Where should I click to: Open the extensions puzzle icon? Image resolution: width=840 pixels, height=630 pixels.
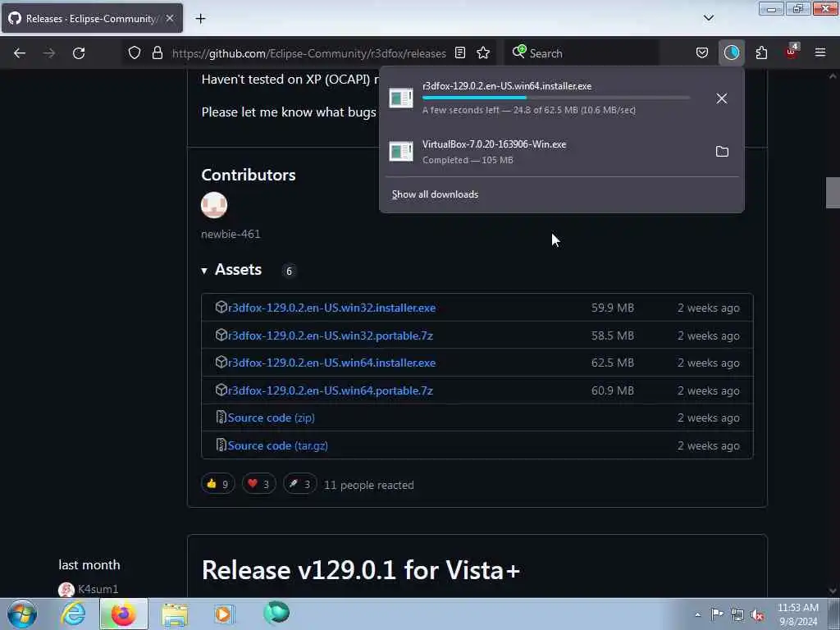click(761, 52)
